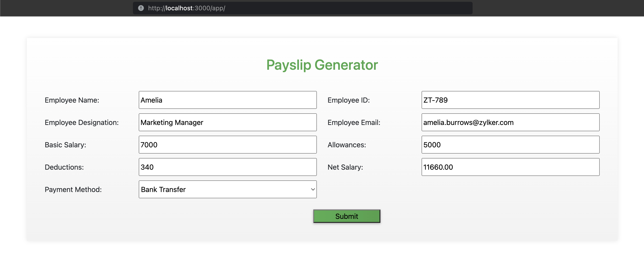Click the Employee Name label
The image size is (644, 266).
[x=72, y=100]
